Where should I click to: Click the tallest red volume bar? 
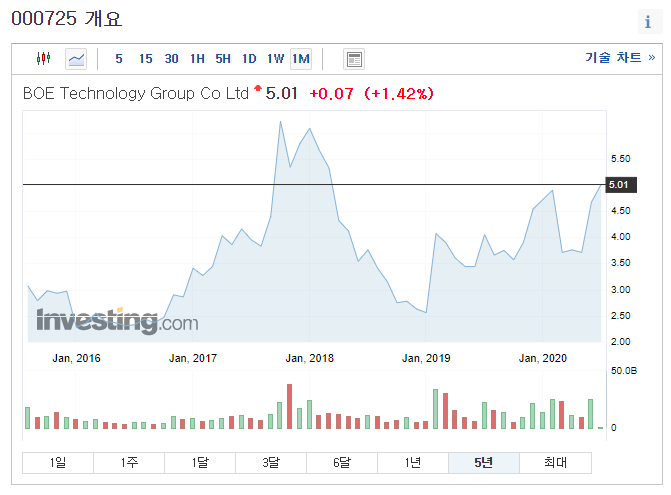(289, 406)
